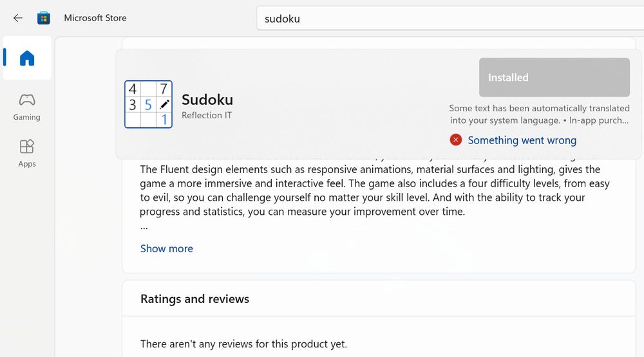Click the Sudoku app title
The height and width of the screenshot is (357, 644).
click(207, 100)
